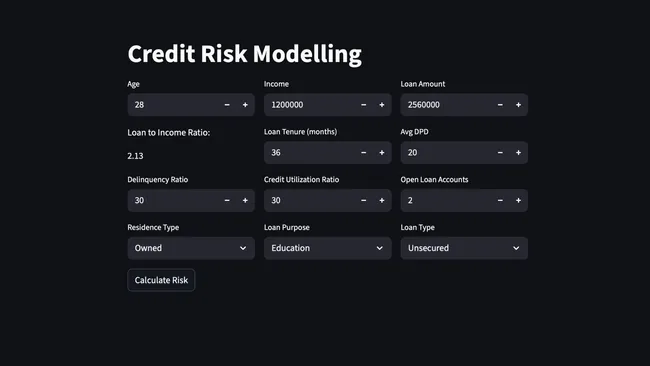Decrease Age with the minus icon
This screenshot has width=650, height=366.
(x=227, y=105)
